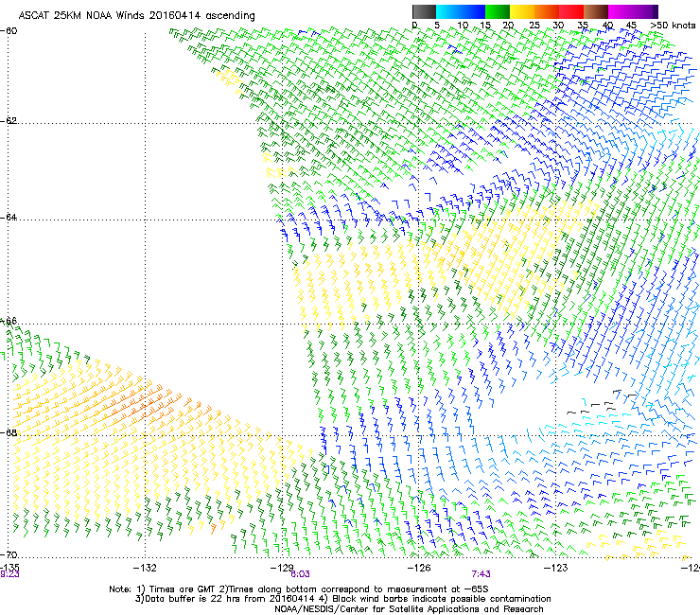700x615 pixels.
Task: Click the black contaminated wind barbs near -68
Action: [x=602, y=403]
